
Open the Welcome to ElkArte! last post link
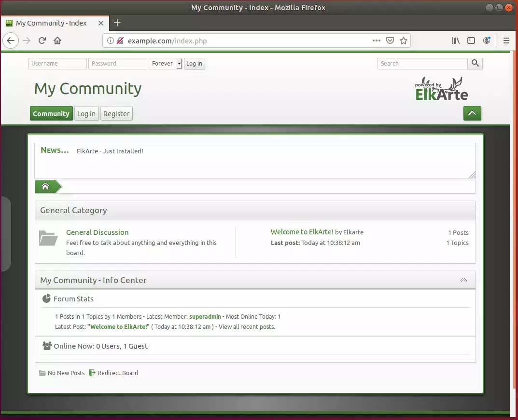(302, 232)
